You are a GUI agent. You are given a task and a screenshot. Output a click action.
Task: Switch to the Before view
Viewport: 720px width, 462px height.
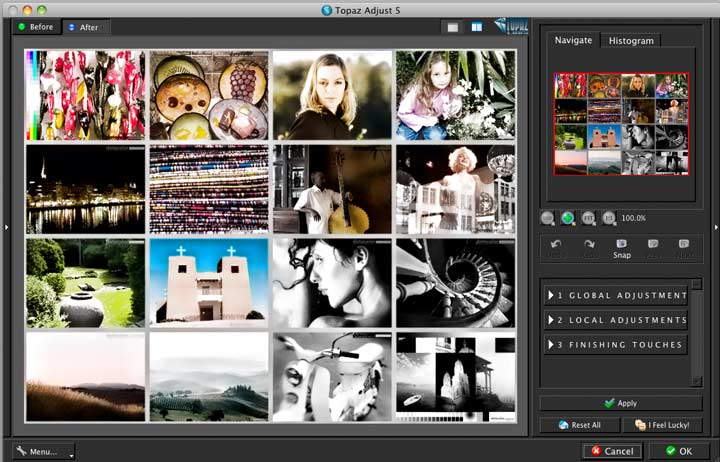point(36,27)
